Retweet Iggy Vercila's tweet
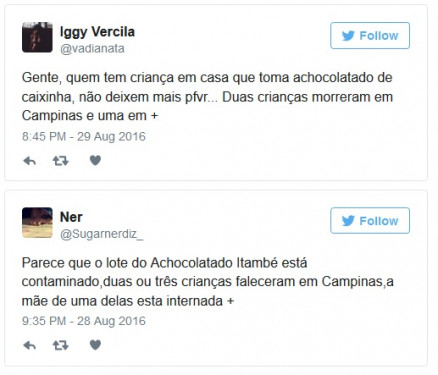 tap(60, 161)
